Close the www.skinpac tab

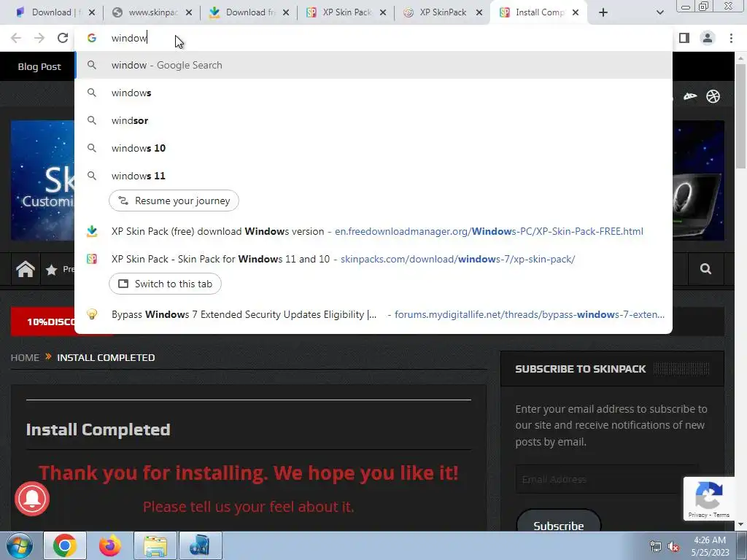pyautogui.click(x=189, y=13)
